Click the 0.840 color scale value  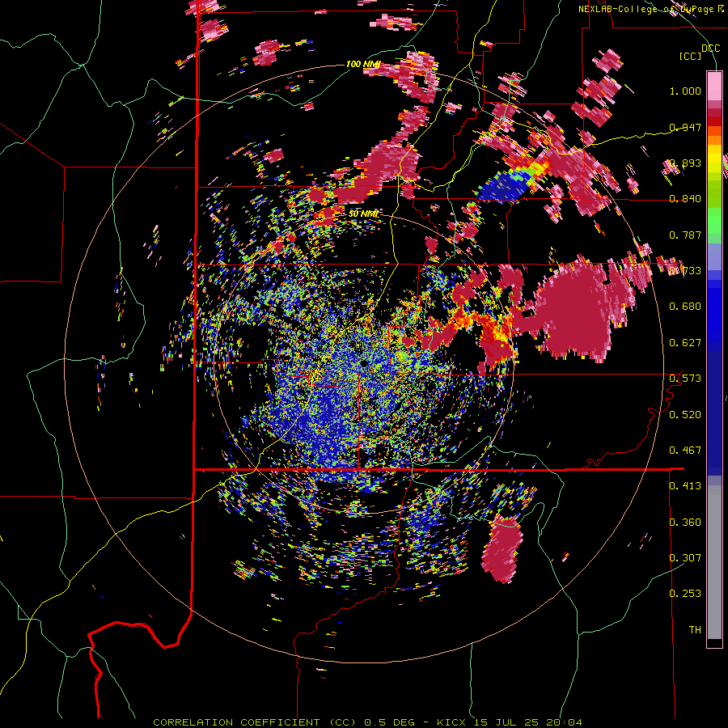(x=685, y=199)
